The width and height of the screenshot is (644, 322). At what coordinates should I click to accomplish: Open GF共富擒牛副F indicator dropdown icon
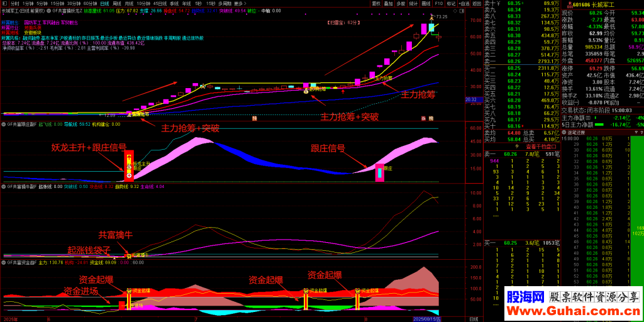pos(3,186)
